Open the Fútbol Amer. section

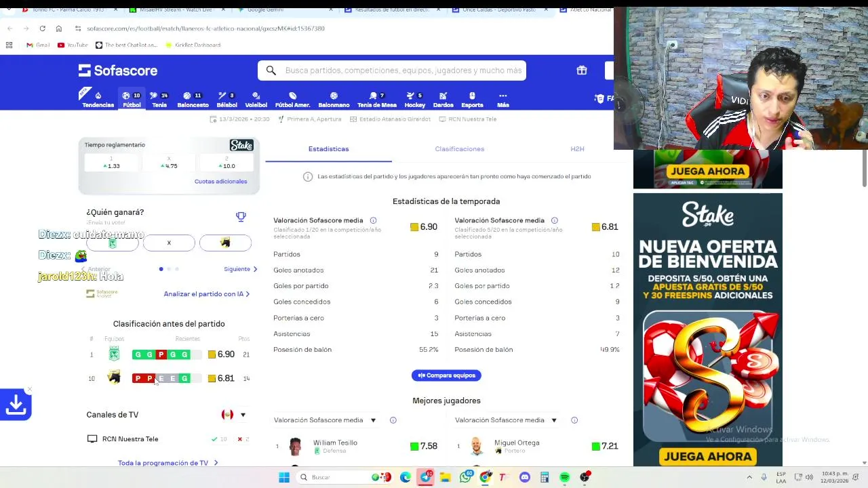[x=292, y=99]
